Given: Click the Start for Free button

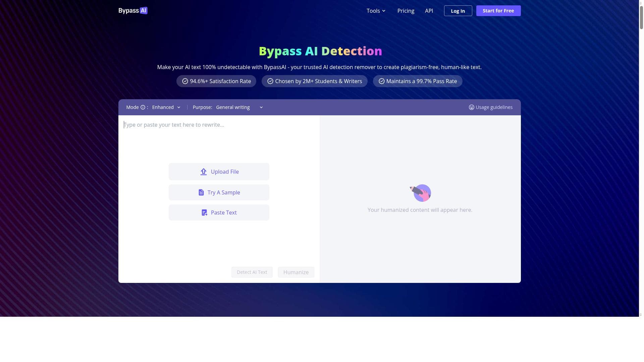Looking at the screenshot, I should 498,11.
